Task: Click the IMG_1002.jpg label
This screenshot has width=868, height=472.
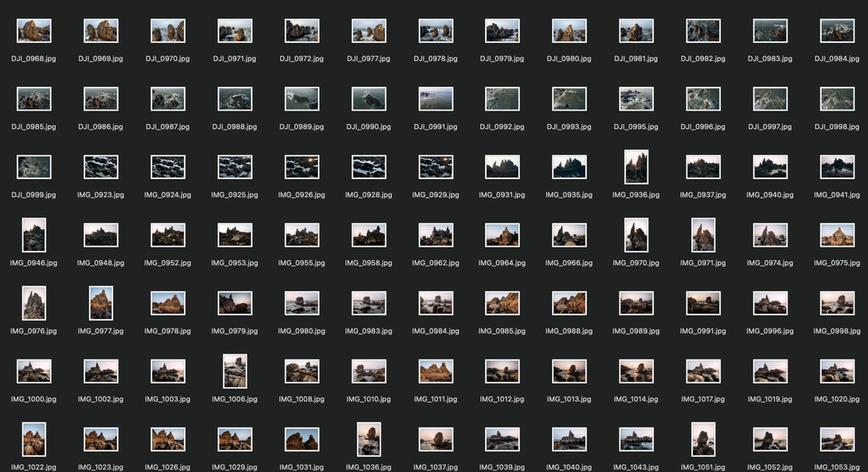Action: click(x=101, y=399)
